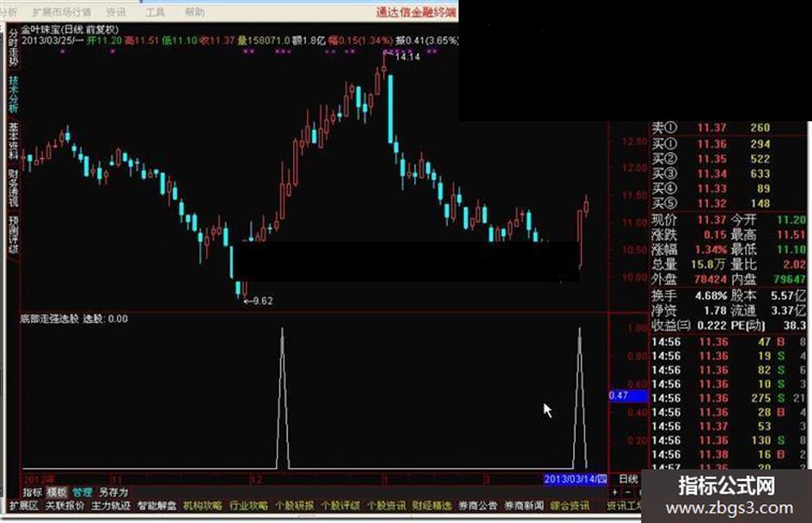Click the second indicator spike near 2013/03/14
Viewport: 812px width, 523px height.
579,398
